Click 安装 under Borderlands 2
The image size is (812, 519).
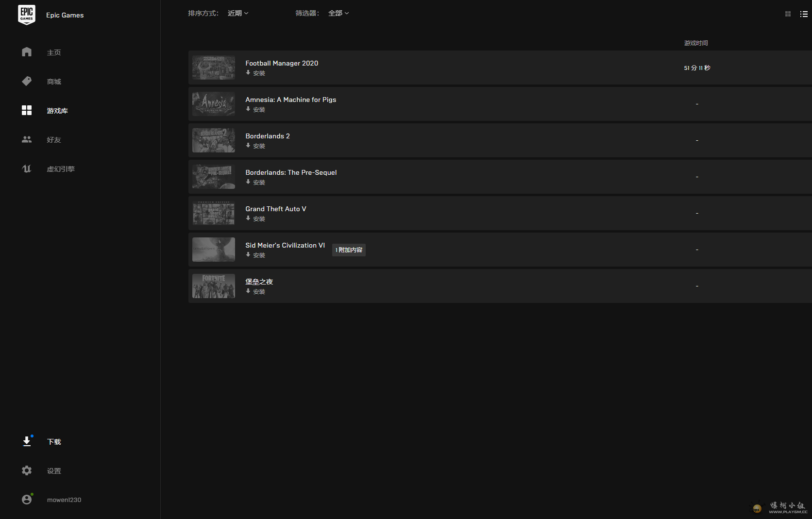[x=259, y=146]
